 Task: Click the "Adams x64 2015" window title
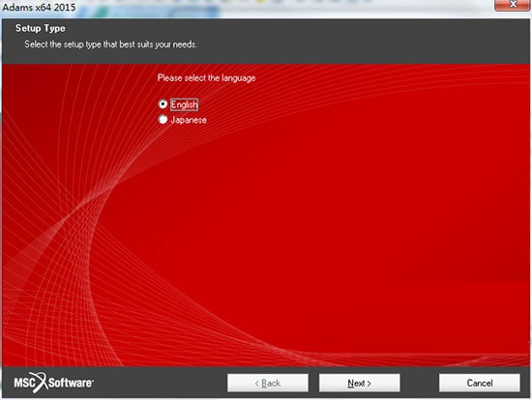coord(39,7)
